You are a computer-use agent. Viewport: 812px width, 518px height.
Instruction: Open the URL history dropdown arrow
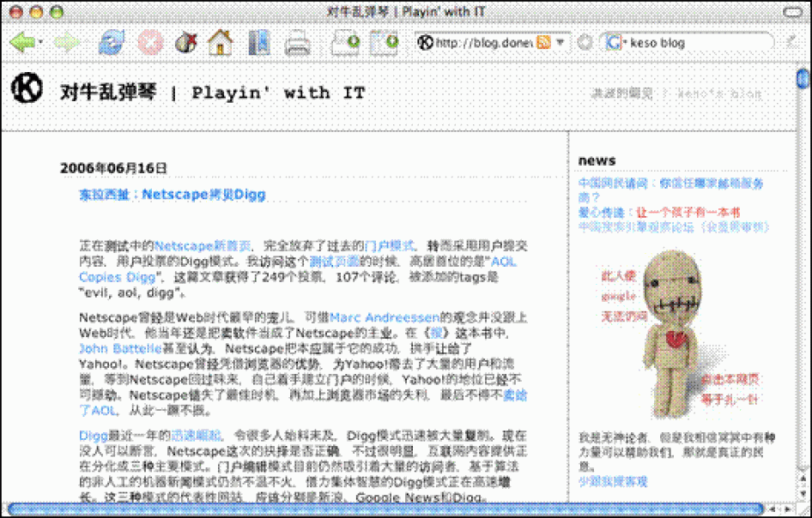click(x=561, y=42)
